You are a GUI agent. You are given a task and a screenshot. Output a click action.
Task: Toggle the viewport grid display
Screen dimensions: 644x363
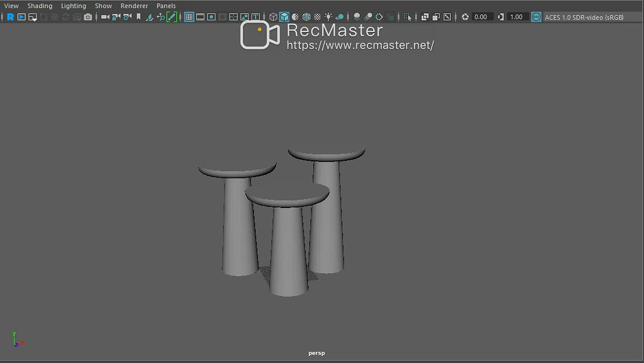[x=189, y=17]
